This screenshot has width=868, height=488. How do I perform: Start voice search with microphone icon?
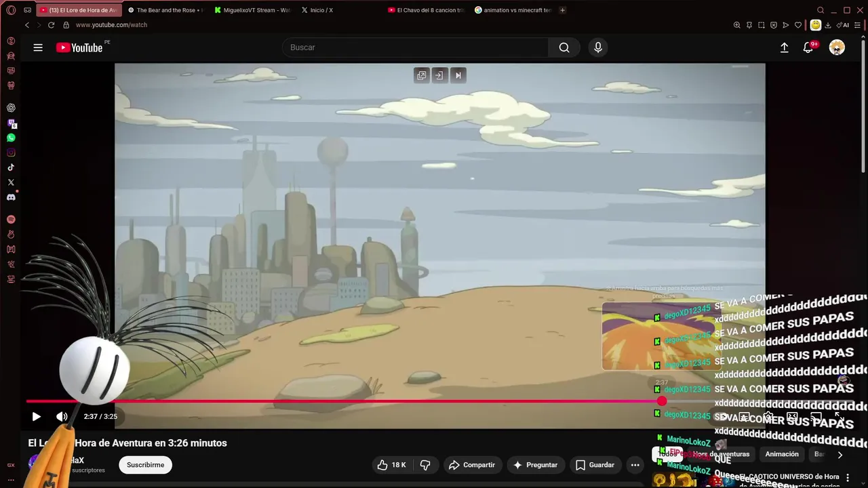597,47
